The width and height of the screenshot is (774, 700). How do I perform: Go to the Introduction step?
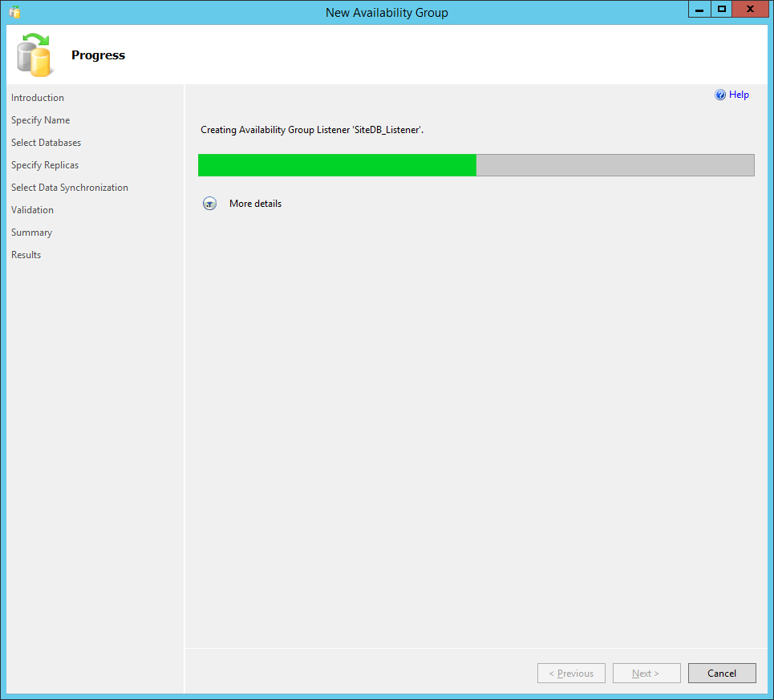coord(38,98)
